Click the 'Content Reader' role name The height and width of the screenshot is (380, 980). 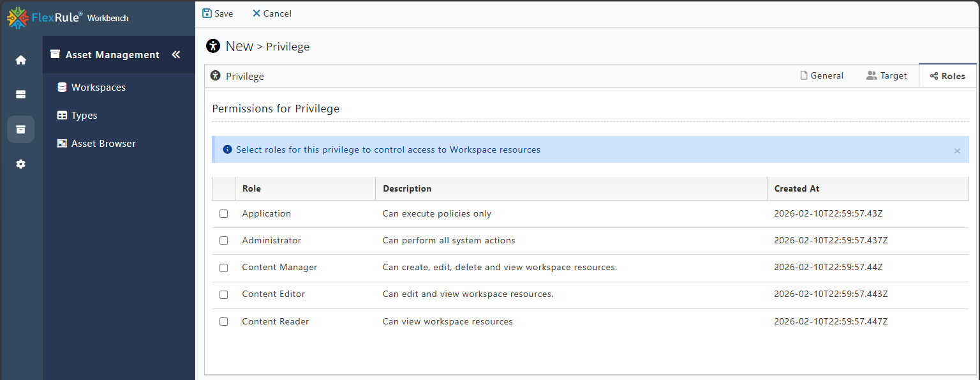click(276, 321)
